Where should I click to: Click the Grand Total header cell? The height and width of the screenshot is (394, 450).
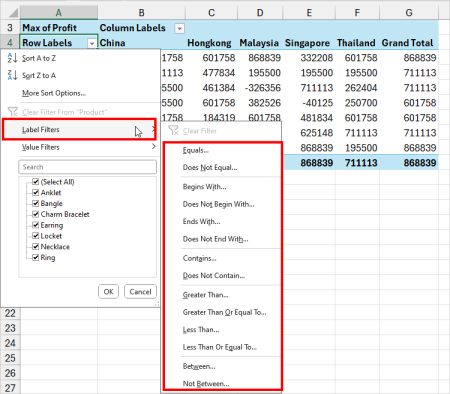coord(409,43)
